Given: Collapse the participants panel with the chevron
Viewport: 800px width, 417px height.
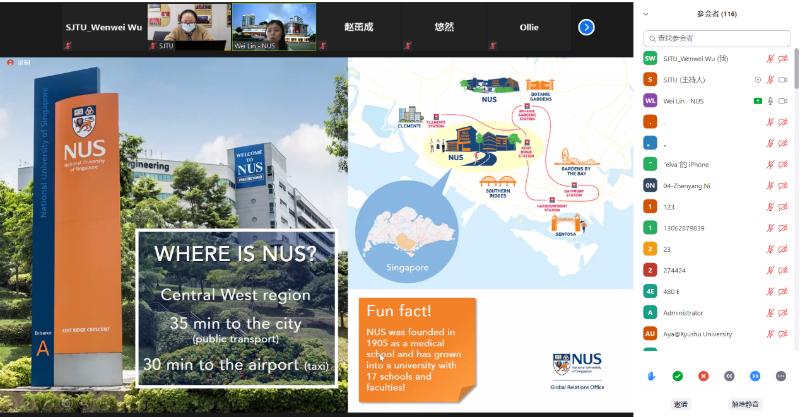Looking at the screenshot, I should coord(646,14).
